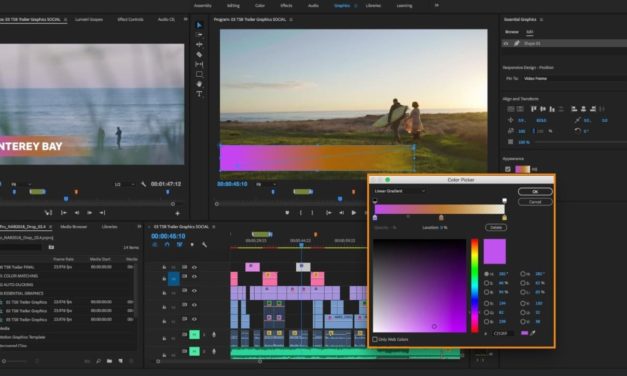The width and height of the screenshot is (627, 376).
Task: Click Program monitor add marker icon
Action: click(x=287, y=213)
